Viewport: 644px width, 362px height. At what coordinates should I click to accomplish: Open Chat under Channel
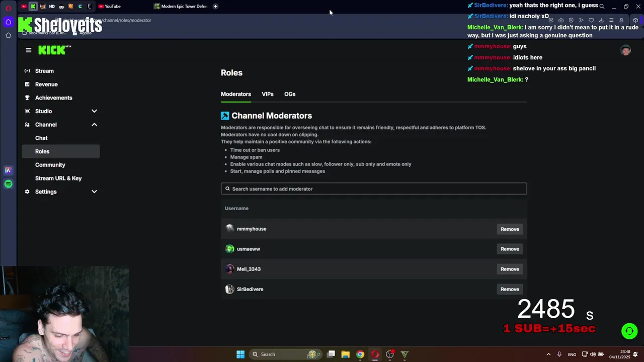click(41, 138)
